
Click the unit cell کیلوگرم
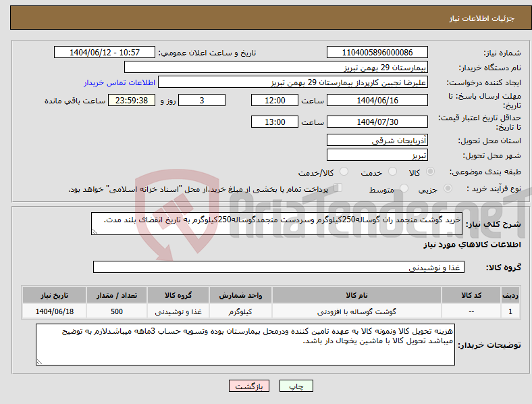[x=240, y=311]
